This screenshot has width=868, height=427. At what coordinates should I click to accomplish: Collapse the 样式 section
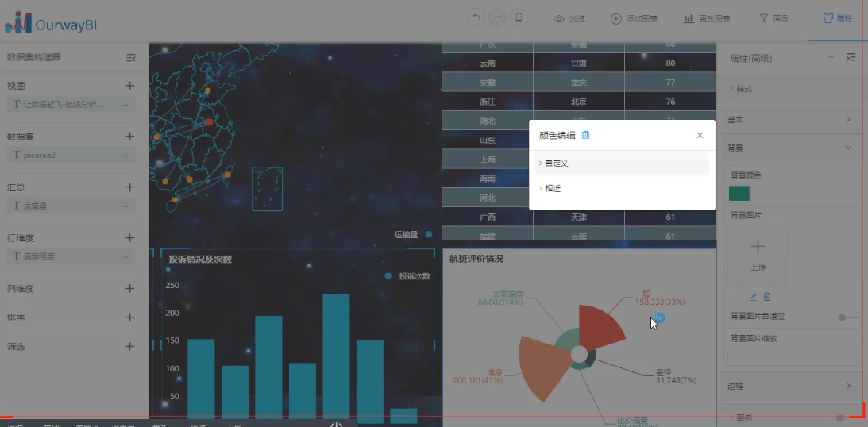(x=740, y=89)
